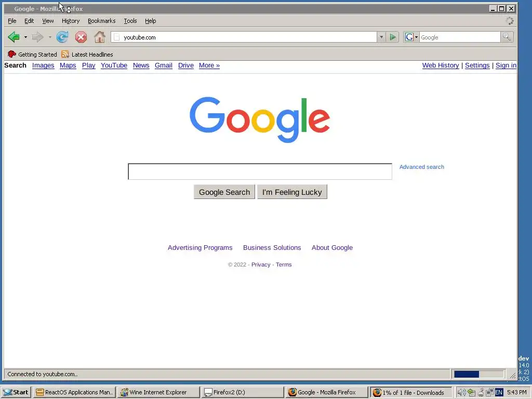The image size is (532, 399).
Task: Open the search engine selector dropdown
Action: point(411,37)
